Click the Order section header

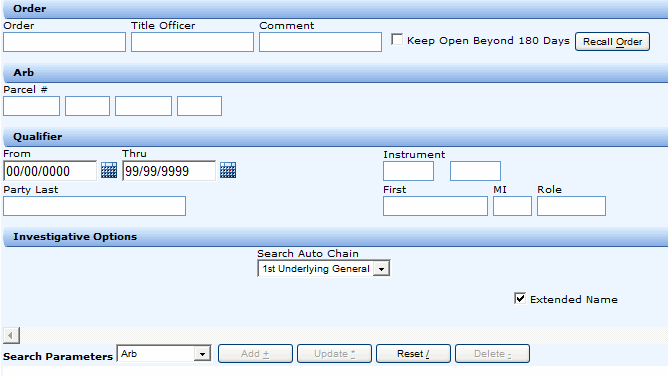click(336, 9)
